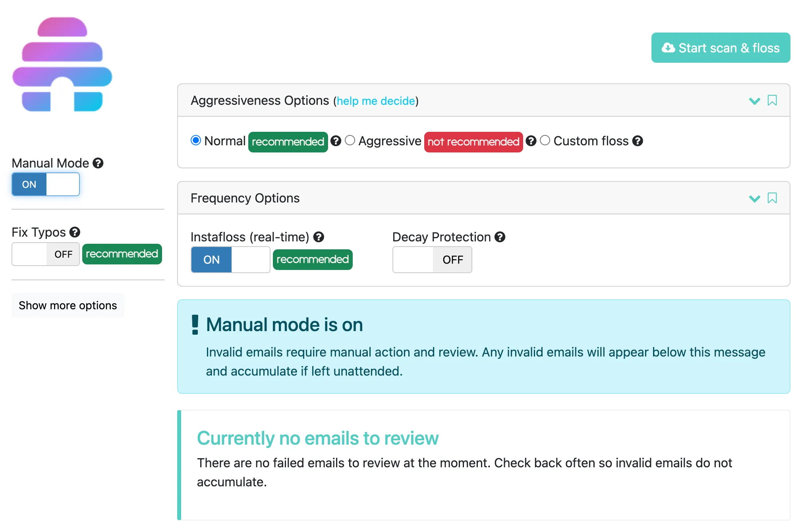Bookmark the Aggressiveness Options panel

(772, 100)
